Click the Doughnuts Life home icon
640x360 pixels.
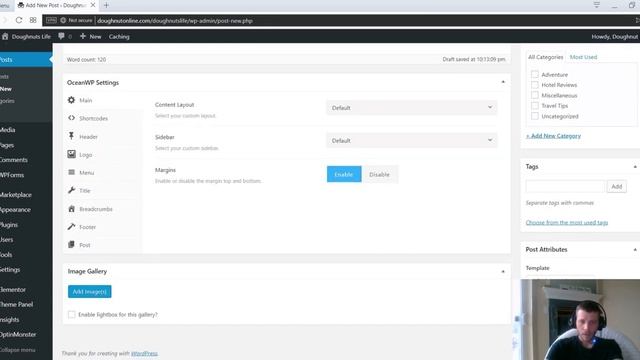(5, 36)
